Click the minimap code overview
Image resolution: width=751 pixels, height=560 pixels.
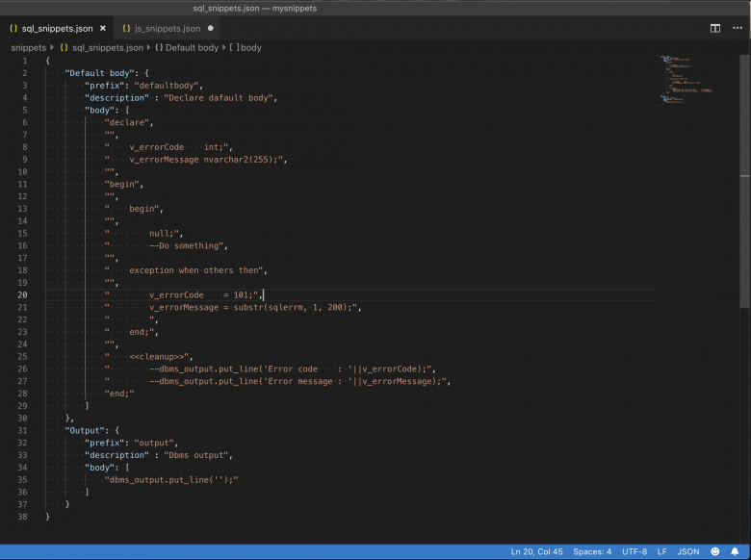coord(686,81)
